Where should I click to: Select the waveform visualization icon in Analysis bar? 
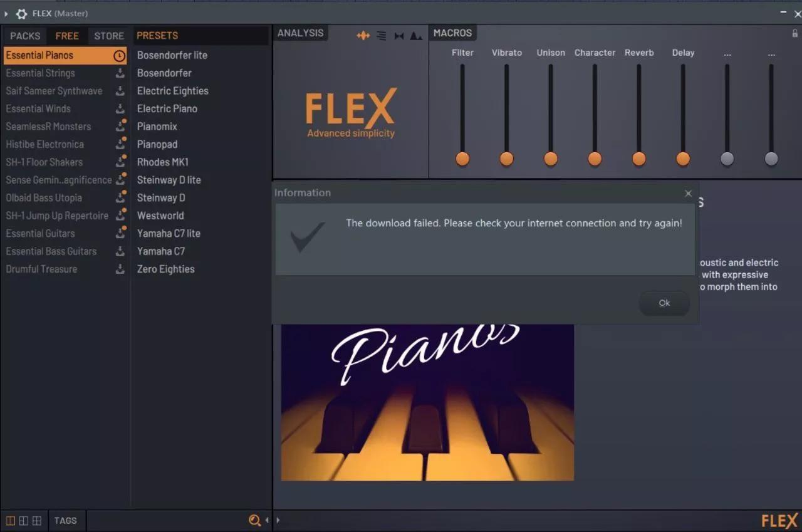[x=363, y=36]
